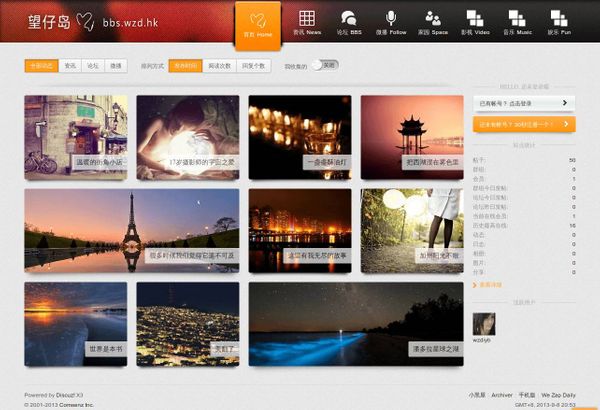Toggle the 关闭 switch
The height and width of the screenshot is (410, 600).
325,65
